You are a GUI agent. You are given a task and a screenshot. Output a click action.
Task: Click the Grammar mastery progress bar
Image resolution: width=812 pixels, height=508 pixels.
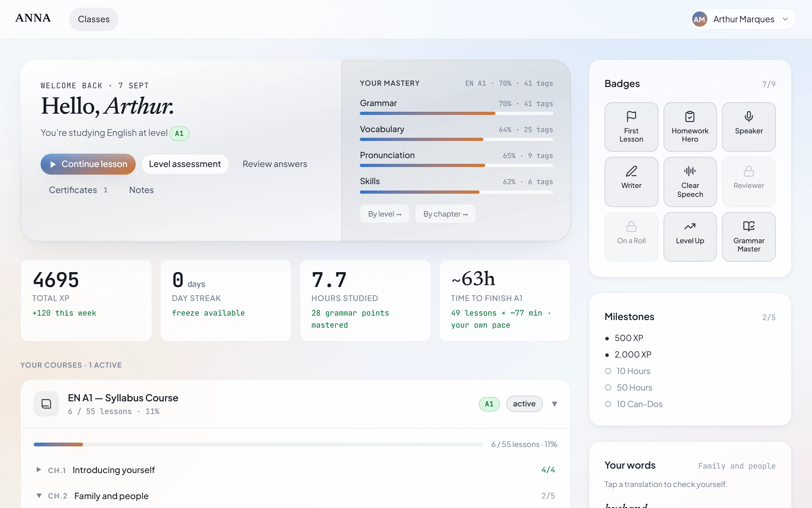pyautogui.click(x=456, y=114)
